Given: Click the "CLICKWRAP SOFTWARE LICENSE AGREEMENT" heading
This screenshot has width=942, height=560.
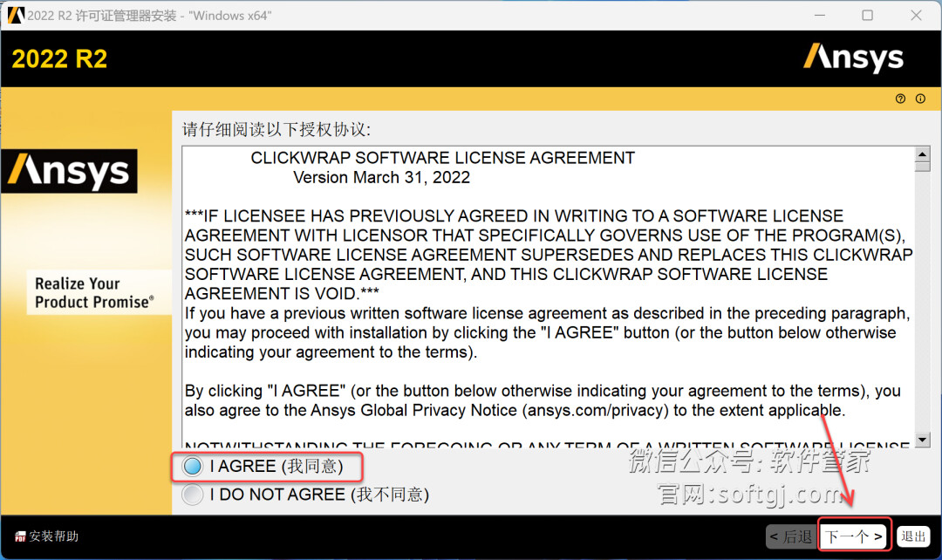Looking at the screenshot, I should coord(443,158).
